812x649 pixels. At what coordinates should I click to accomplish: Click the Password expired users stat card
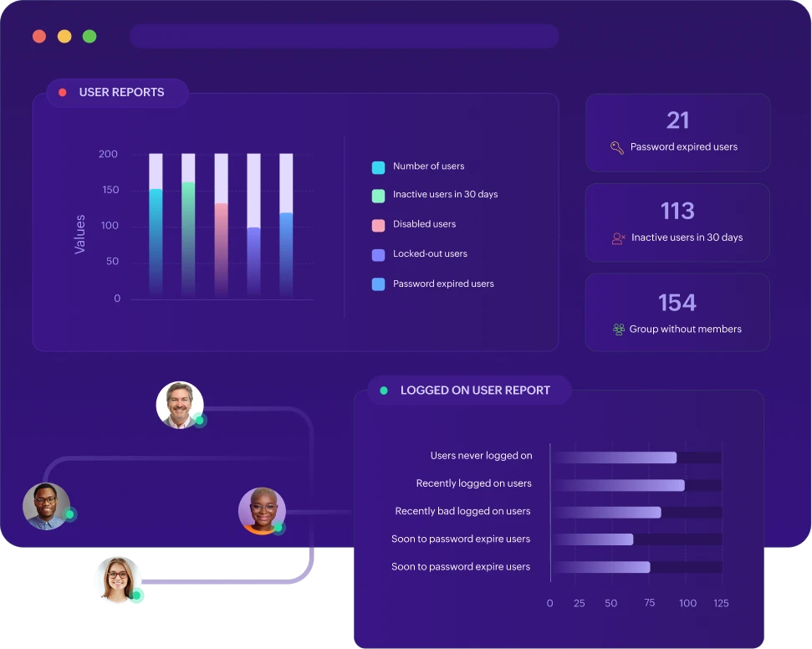(x=677, y=132)
